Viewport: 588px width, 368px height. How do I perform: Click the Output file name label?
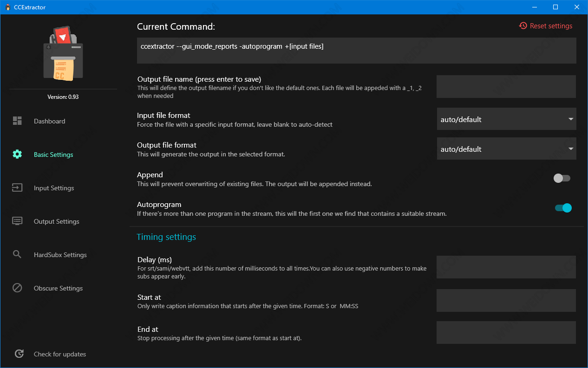pos(199,79)
